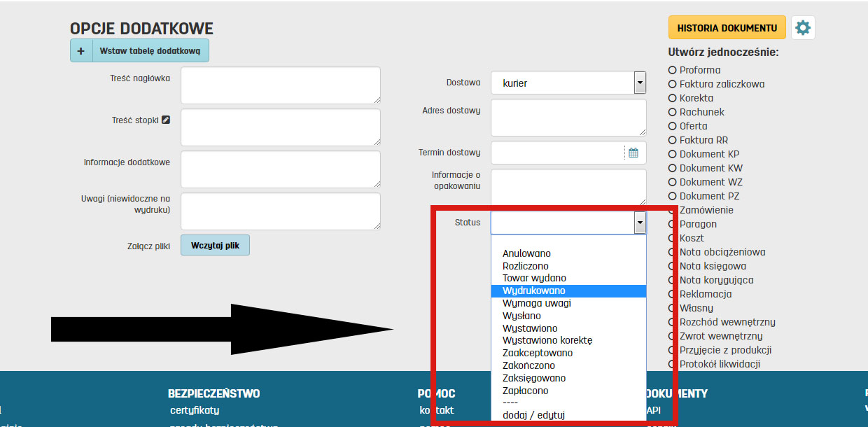868x427 pixels.
Task: Choose the Dokument WZ radio button
Action: coord(673,182)
